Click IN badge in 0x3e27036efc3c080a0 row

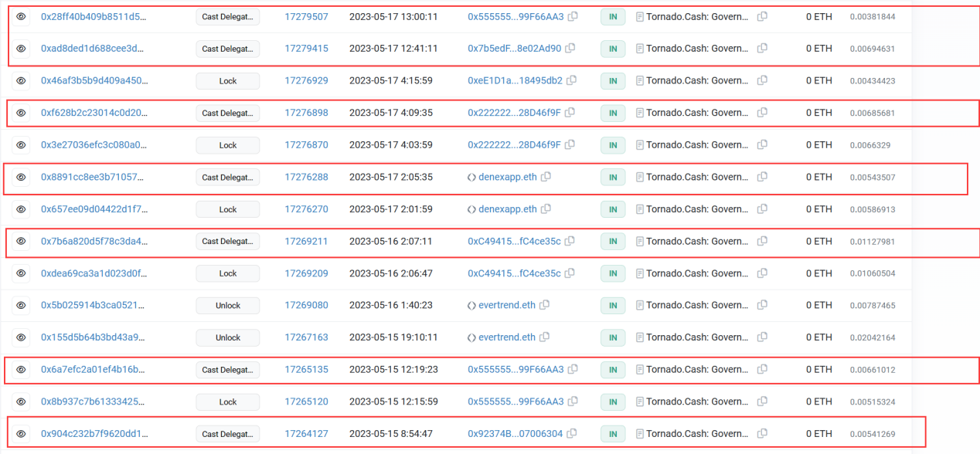point(613,145)
